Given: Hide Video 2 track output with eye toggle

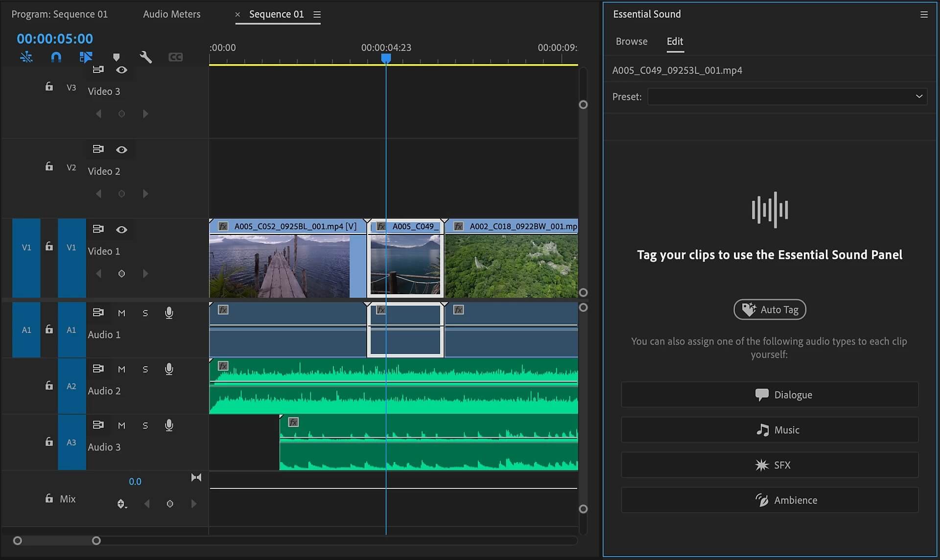Looking at the screenshot, I should click(x=121, y=150).
